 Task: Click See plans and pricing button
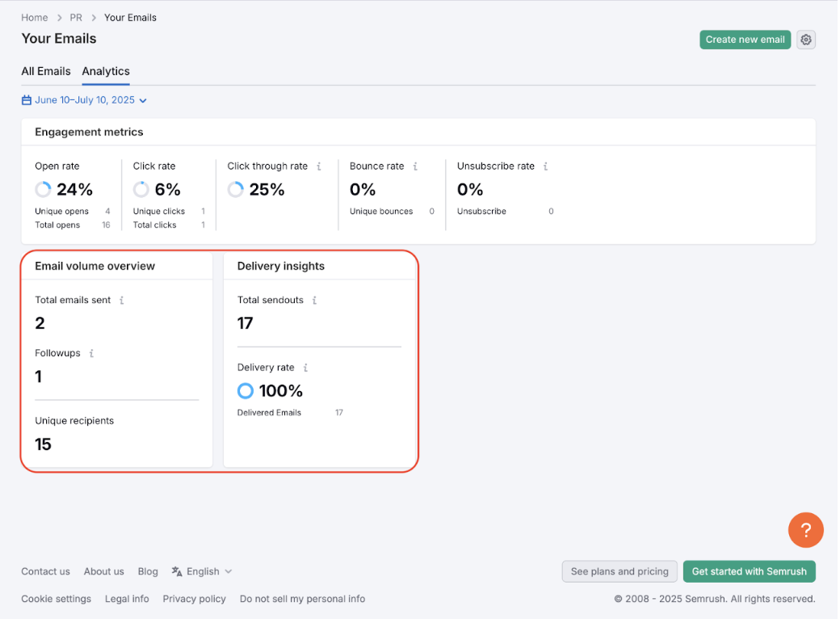[619, 571]
